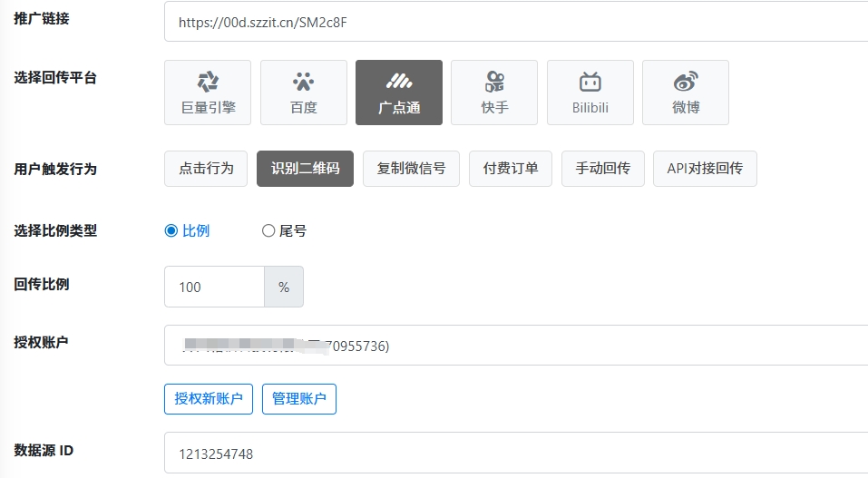868x478 pixels.
Task: Click the 推广链接 URL field
Action: pyautogui.click(x=515, y=22)
